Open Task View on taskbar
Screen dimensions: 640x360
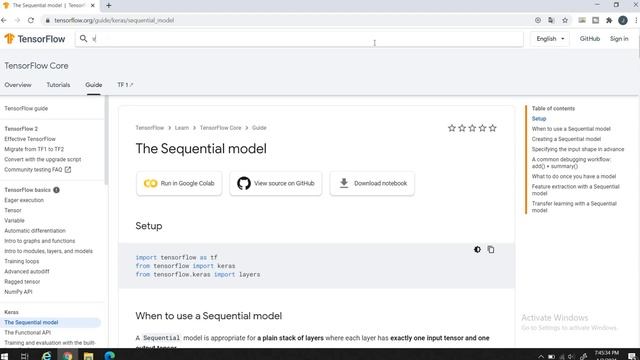click(x=24, y=356)
